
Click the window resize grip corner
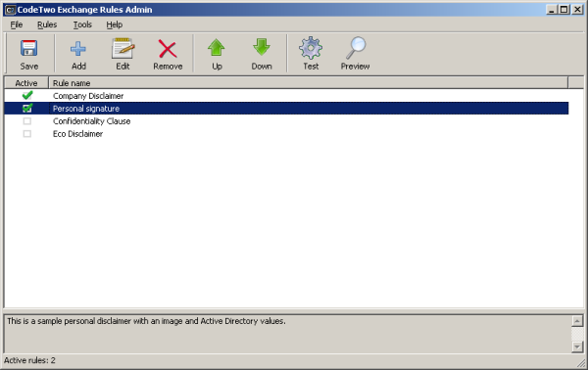pyautogui.click(x=581, y=363)
